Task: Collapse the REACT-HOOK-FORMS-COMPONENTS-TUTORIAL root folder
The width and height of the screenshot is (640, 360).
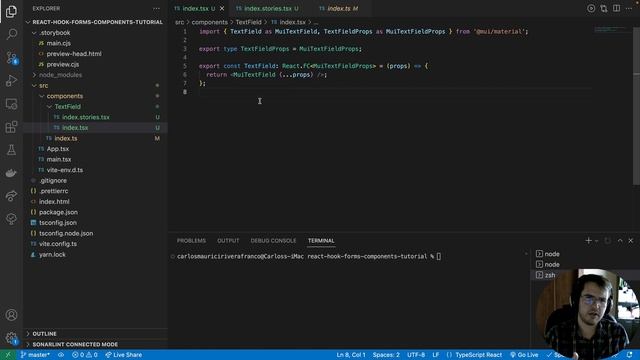Action: pos(95,22)
